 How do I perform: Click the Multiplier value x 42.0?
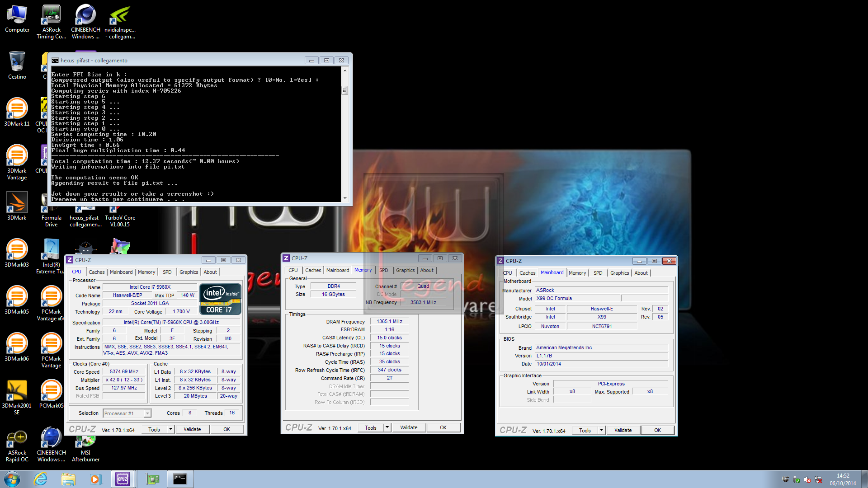(124, 380)
